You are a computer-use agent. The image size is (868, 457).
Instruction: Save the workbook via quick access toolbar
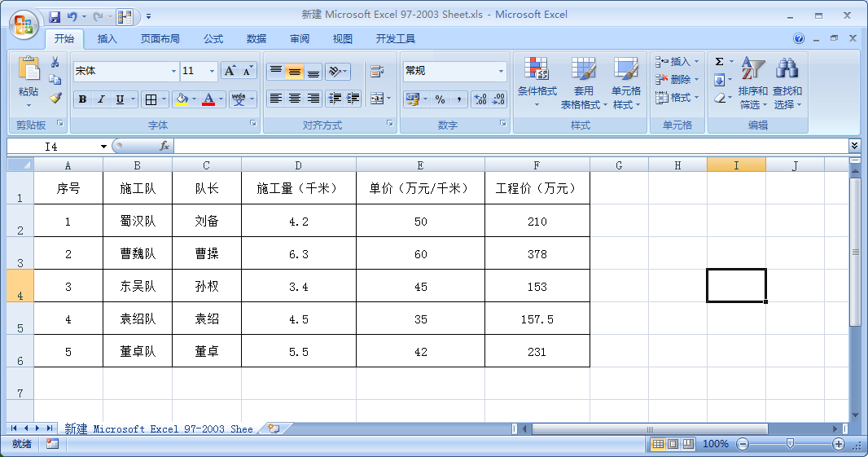pos(55,16)
